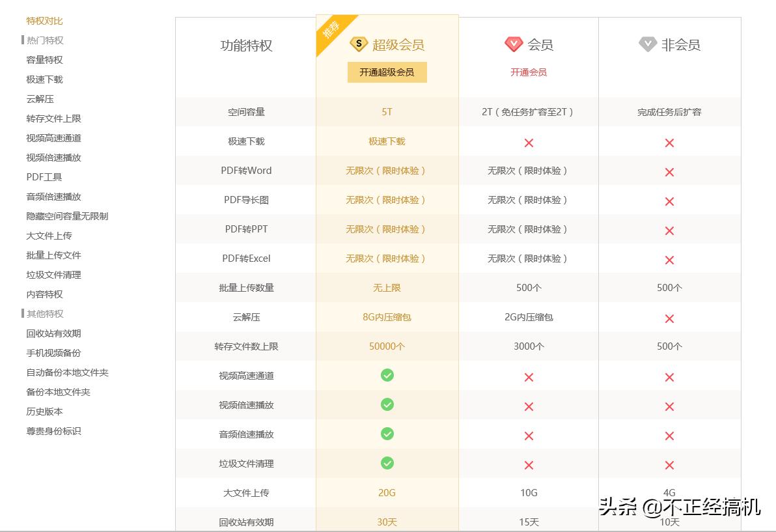Click the green checkmark for 音频倍速播放
The width and height of the screenshot is (776, 532).
pyautogui.click(x=387, y=434)
